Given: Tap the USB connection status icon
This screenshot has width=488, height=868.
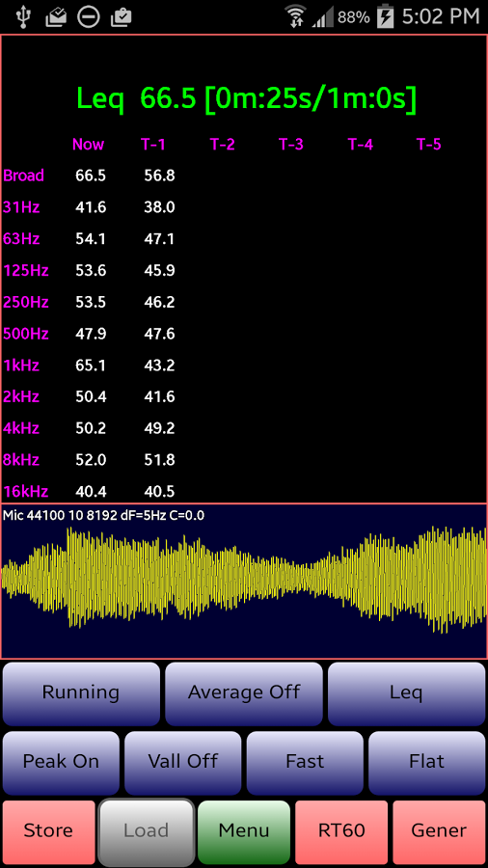Looking at the screenshot, I should [23, 16].
